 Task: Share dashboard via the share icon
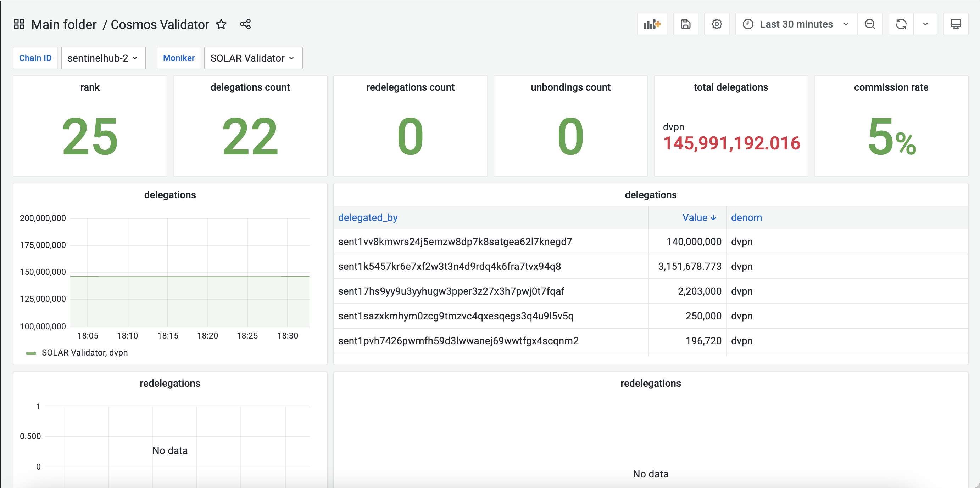(245, 24)
